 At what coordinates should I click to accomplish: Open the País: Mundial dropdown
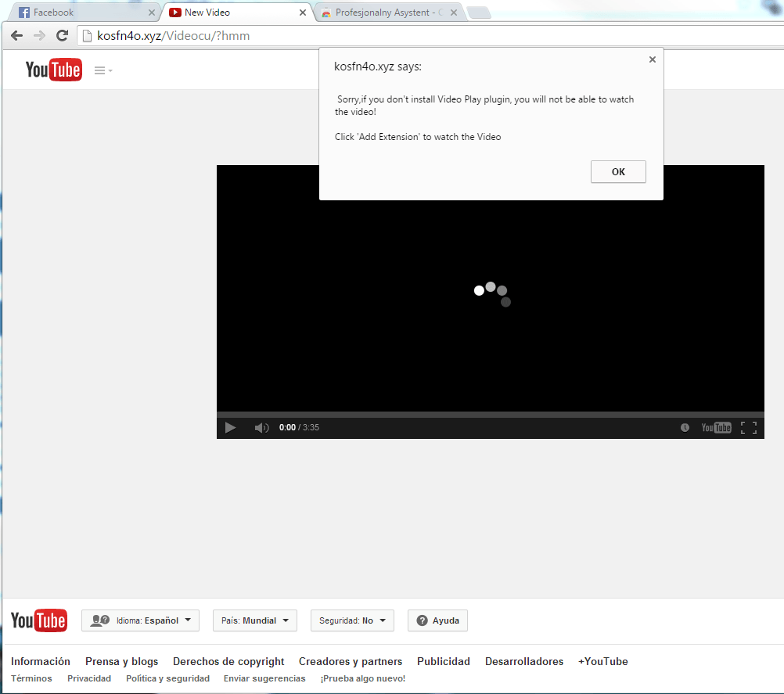click(255, 620)
